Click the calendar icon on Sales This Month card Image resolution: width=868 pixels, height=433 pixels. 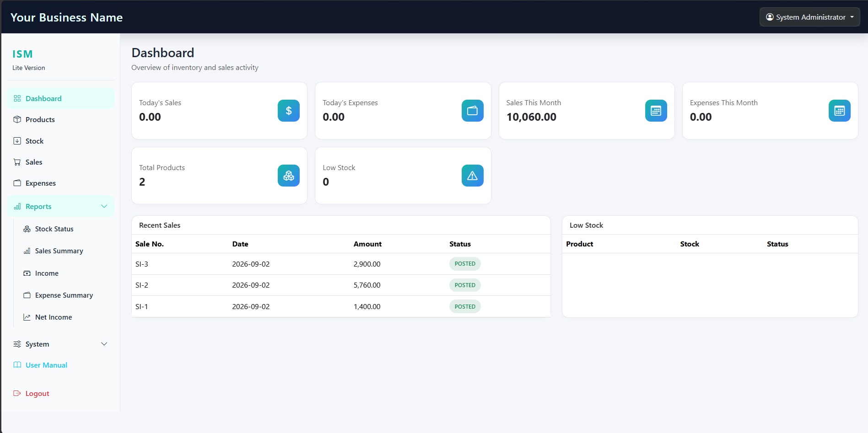[x=656, y=111]
